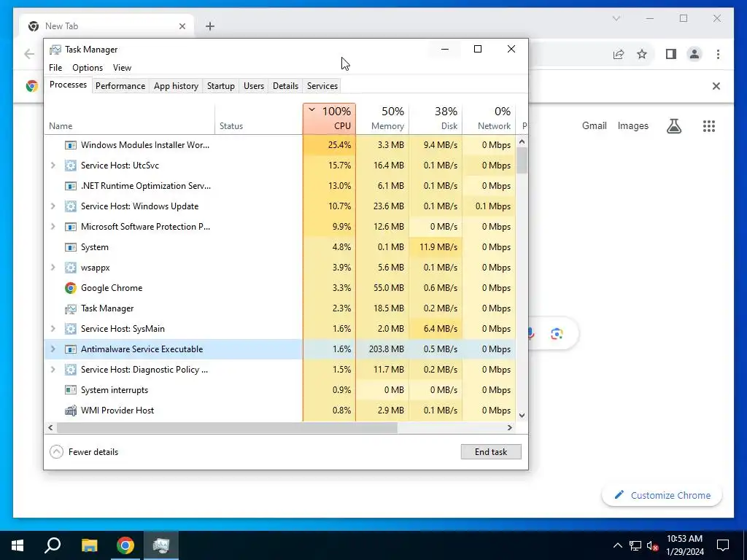Viewport: 747px width, 560px height.
Task: Expand the wsappx process group
Action: point(53,268)
